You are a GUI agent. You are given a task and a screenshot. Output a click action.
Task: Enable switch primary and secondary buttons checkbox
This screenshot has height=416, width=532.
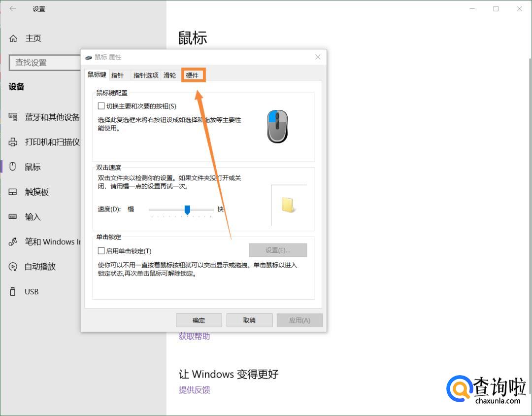click(101, 106)
